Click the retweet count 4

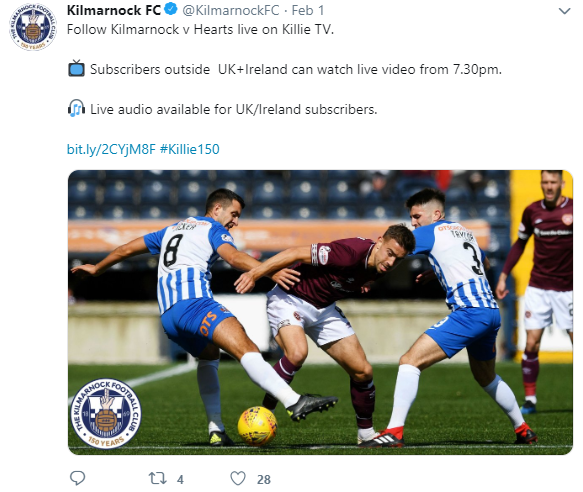click(180, 479)
